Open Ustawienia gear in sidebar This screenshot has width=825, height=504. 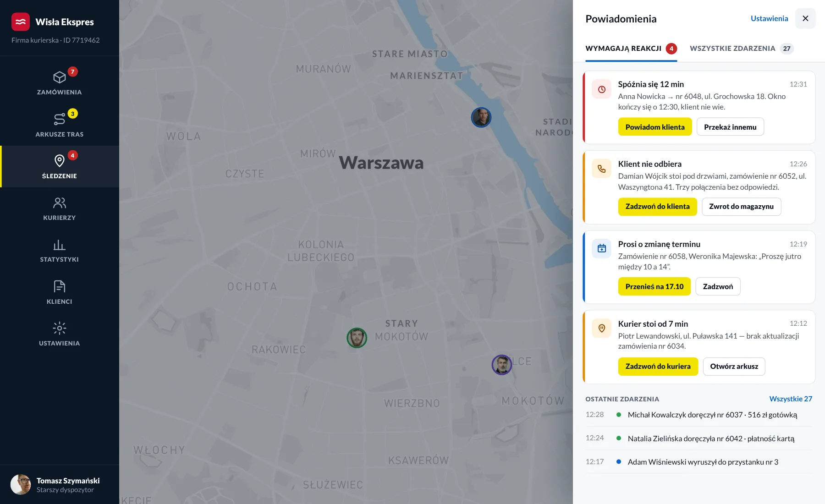tap(60, 334)
